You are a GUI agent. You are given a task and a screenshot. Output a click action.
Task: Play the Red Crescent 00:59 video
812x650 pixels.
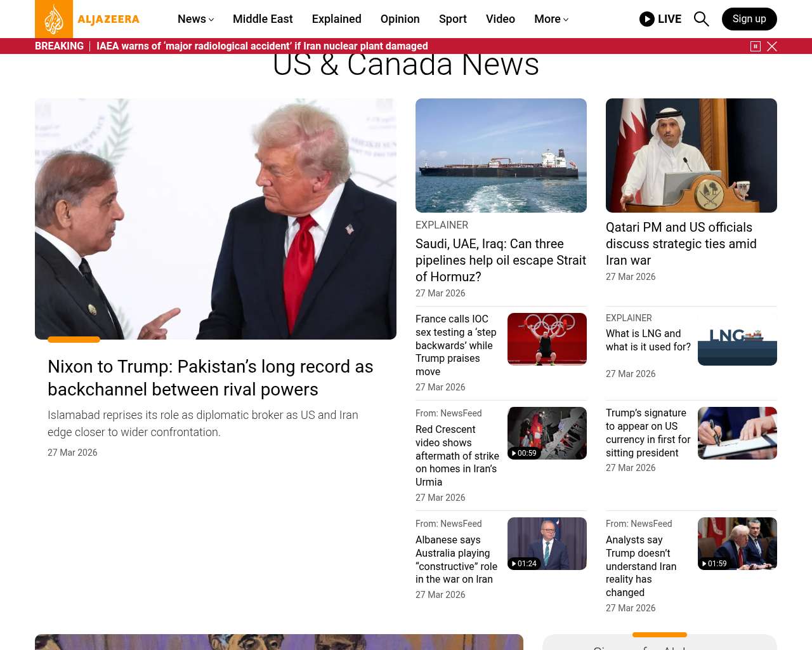546,433
